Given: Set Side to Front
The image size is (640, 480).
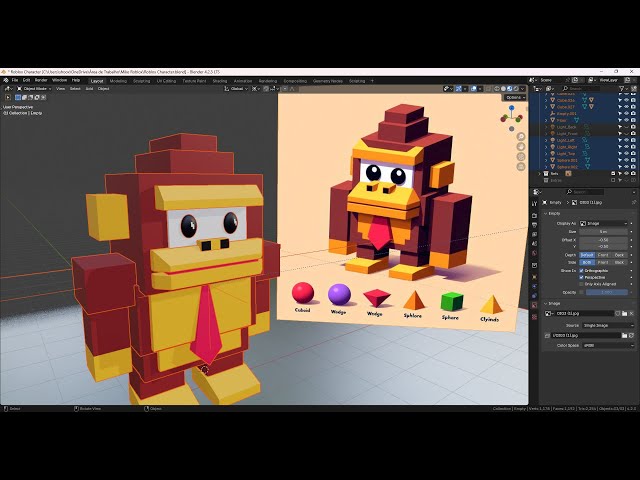Looking at the screenshot, I should (603, 262).
